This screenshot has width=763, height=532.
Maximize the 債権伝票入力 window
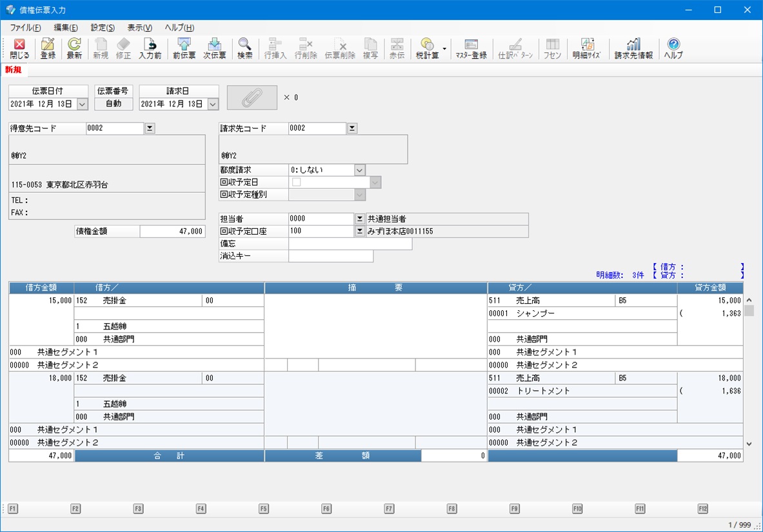(718, 10)
